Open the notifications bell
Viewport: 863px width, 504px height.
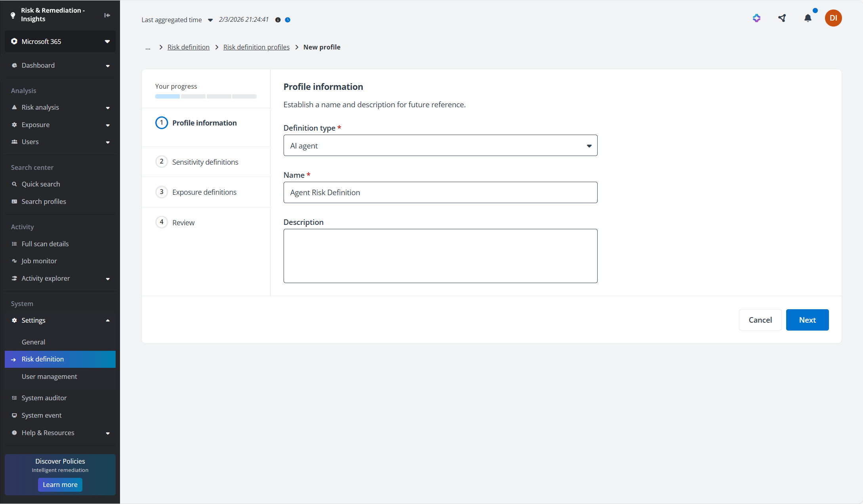(x=808, y=18)
